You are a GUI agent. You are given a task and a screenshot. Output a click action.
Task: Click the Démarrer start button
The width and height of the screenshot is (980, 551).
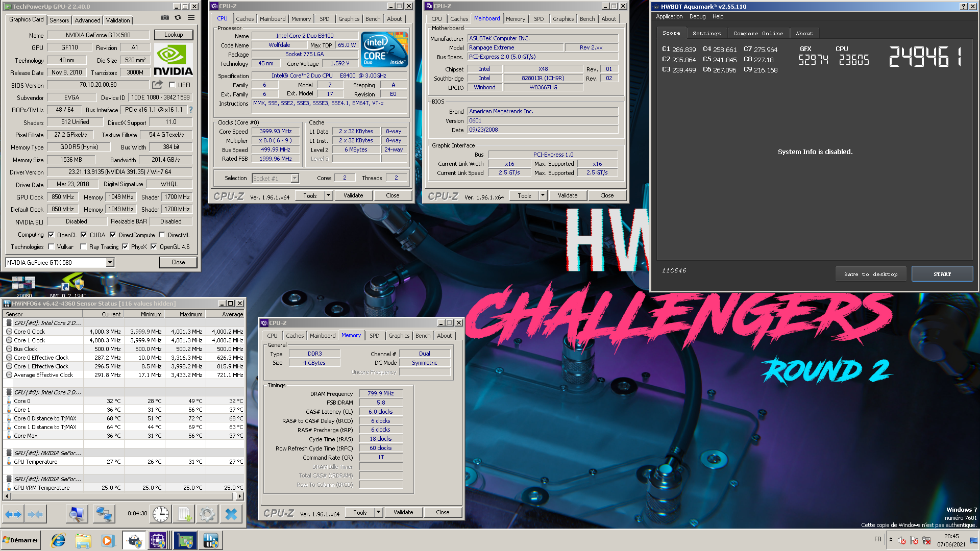(21, 540)
